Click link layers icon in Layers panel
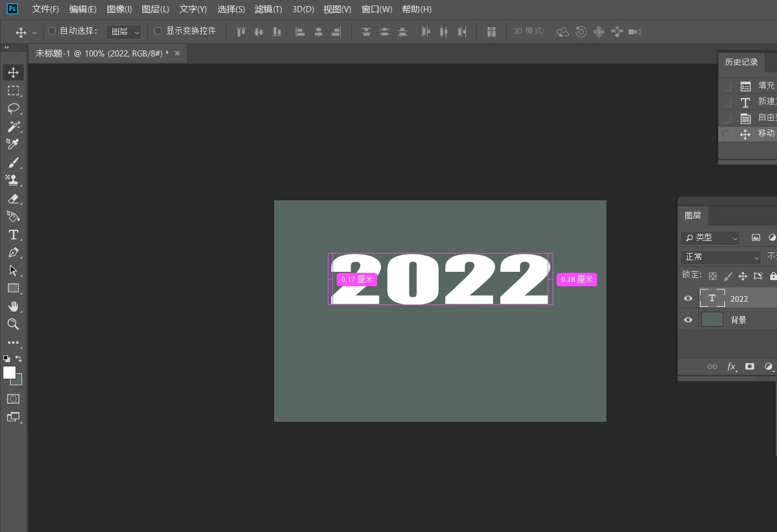This screenshot has height=532, width=777. 712,366
